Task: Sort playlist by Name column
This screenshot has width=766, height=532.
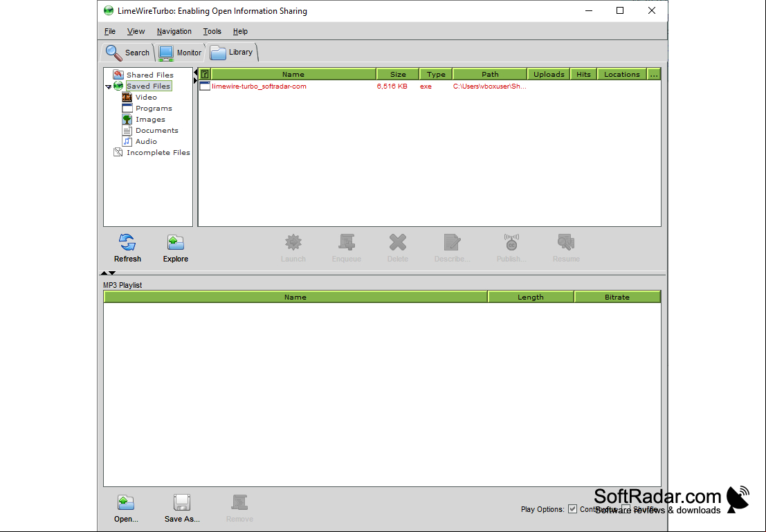Action: tap(295, 297)
